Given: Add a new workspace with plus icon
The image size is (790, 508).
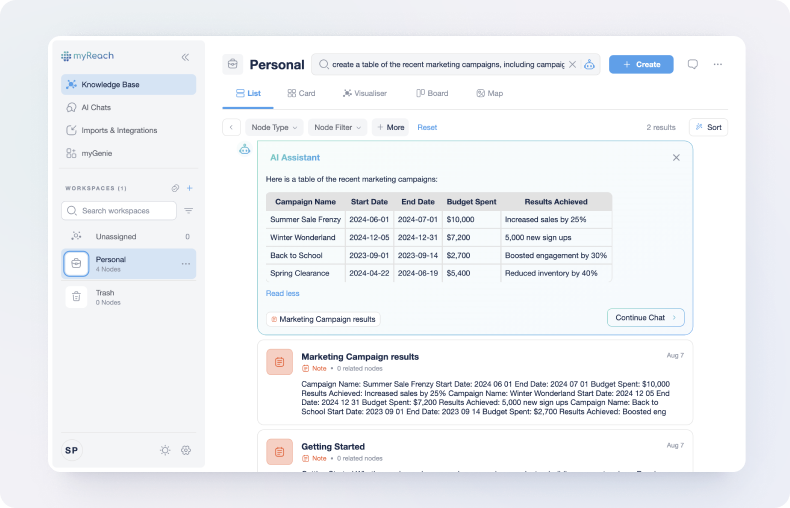Looking at the screenshot, I should (x=190, y=188).
